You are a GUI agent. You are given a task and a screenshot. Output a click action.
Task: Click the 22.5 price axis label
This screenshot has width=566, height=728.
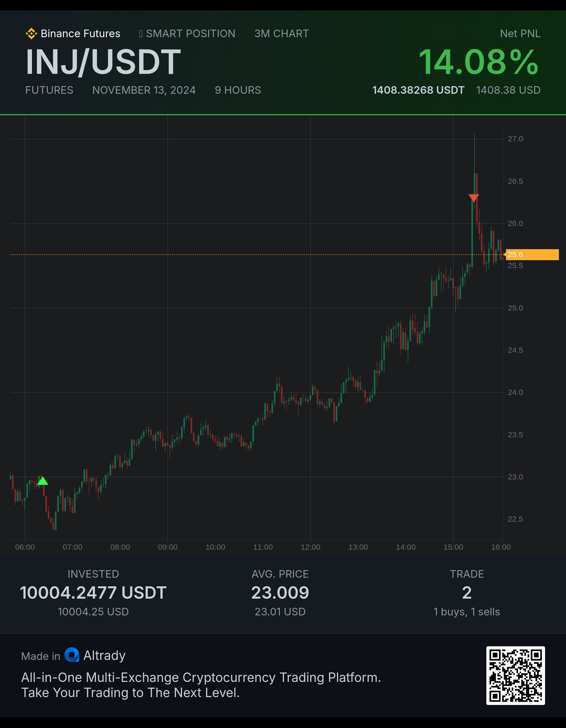tap(515, 519)
